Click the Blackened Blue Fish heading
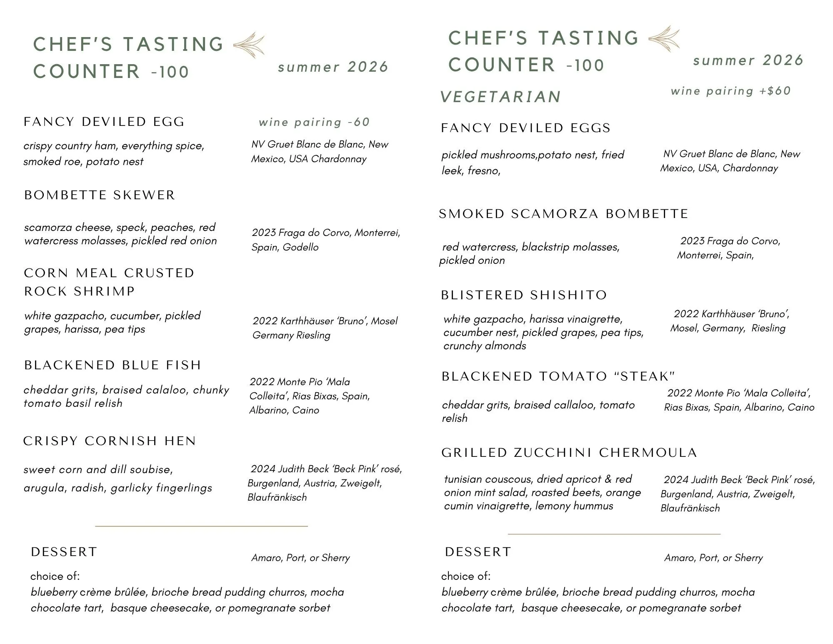833x644 pixels. (x=113, y=365)
